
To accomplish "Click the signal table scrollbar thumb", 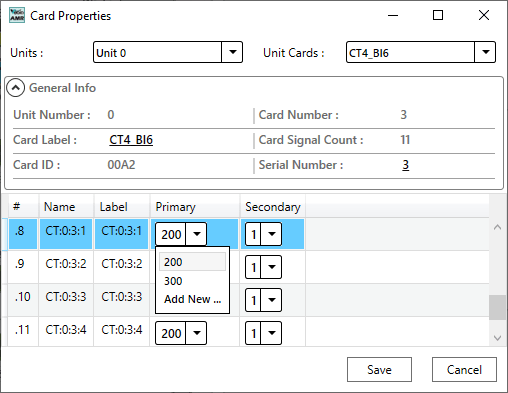I will click(497, 307).
